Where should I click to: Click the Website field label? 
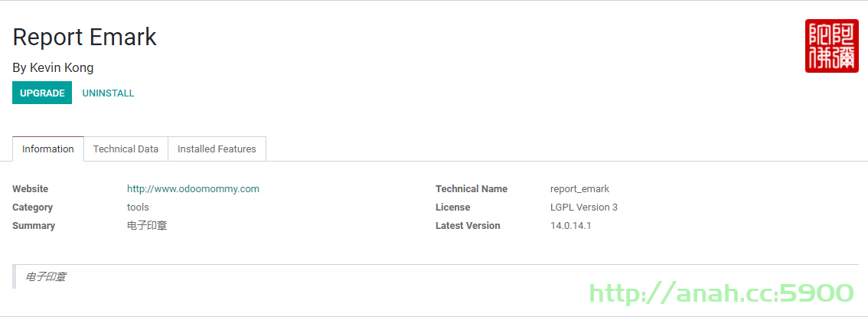(x=31, y=189)
